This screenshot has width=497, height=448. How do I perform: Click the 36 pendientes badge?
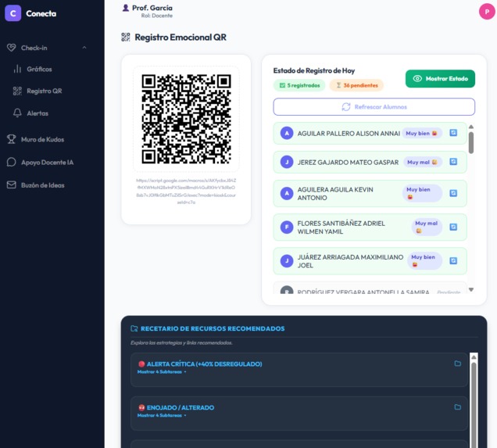[x=356, y=85]
